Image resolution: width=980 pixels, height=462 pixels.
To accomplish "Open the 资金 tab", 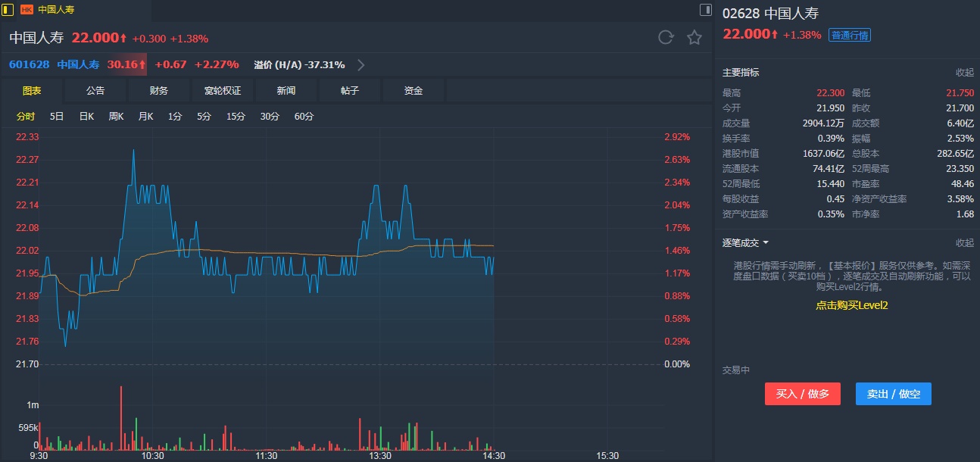I will pos(414,91).
